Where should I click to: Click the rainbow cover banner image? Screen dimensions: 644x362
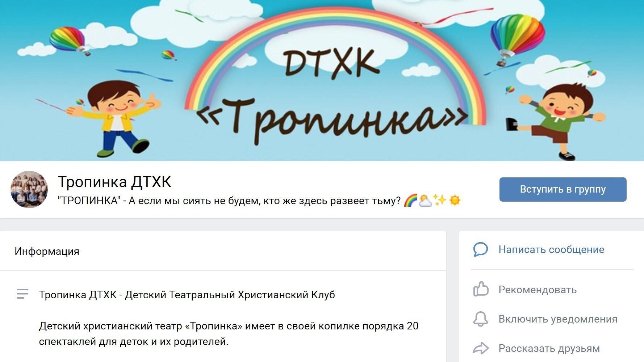click(x=322, y=80)
